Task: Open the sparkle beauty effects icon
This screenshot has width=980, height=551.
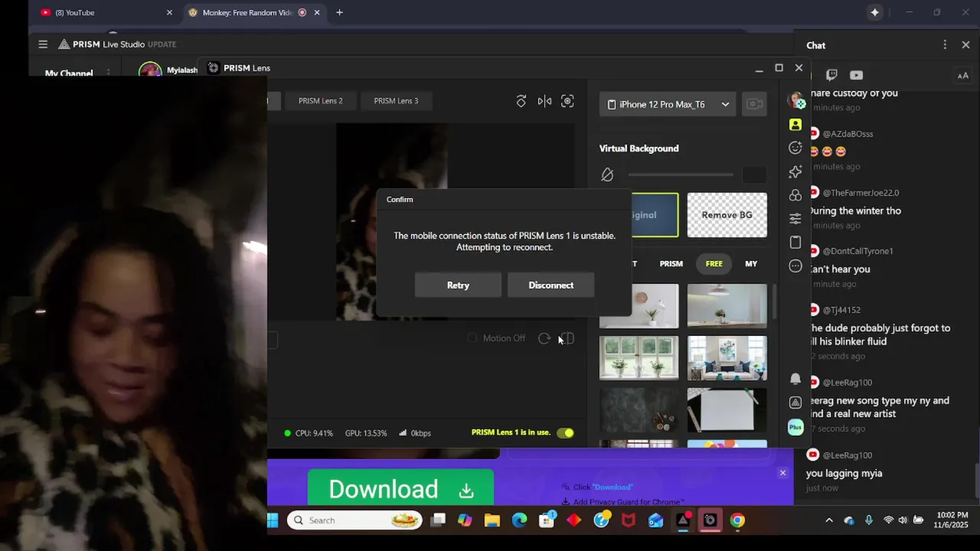Action: tap(795, 171)
